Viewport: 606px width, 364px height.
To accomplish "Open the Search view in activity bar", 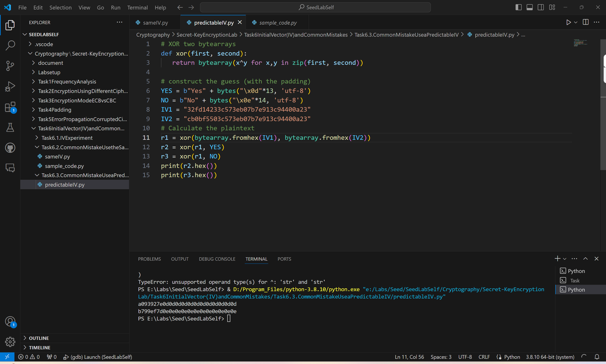I will pos(10,45).
